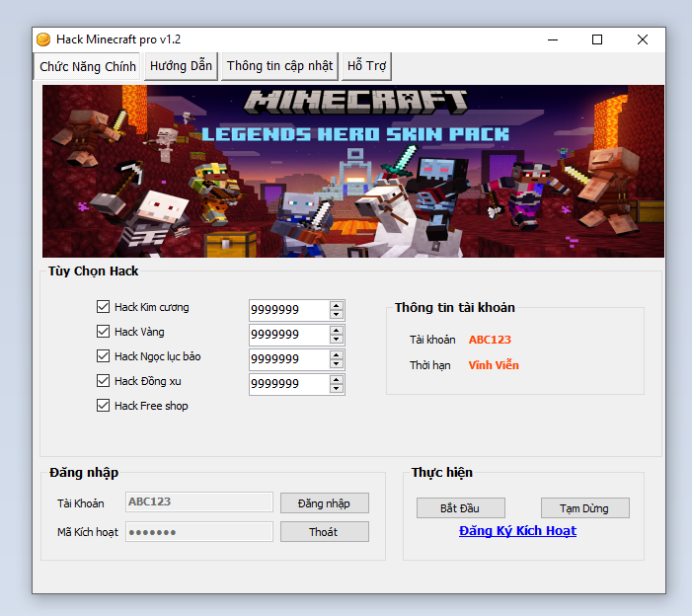This screenshot has width=692, height=616.
Task: Open the Đăng Ký Kích Hoạt link
Action: pyautogui.click(x=517, y=531)
